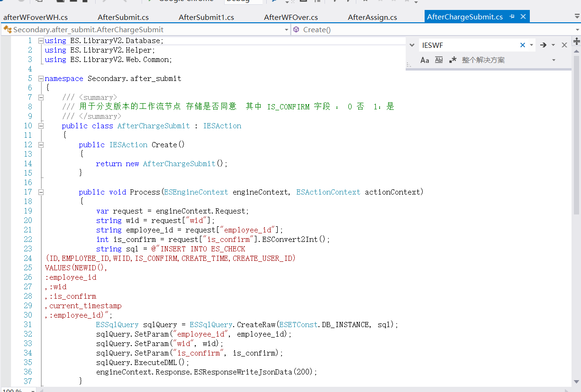Click AfterChargeSubmit class name on line 10
The width and height of the screenshot is (581, 392).
[154, 126]
